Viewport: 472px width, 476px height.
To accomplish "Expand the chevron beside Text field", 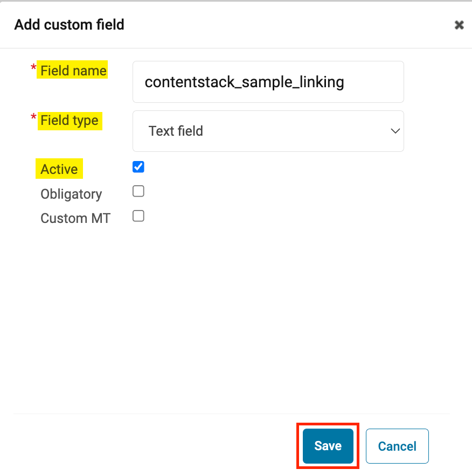I will click(x=395, y=131).
